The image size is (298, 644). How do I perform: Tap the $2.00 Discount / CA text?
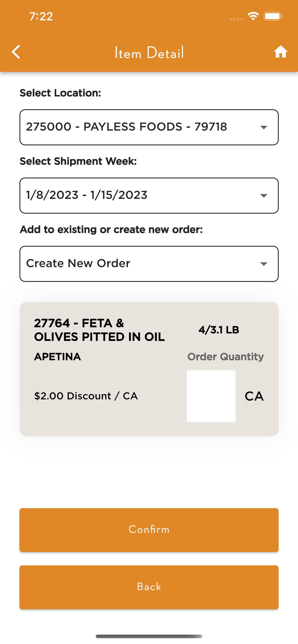point(86,396)
